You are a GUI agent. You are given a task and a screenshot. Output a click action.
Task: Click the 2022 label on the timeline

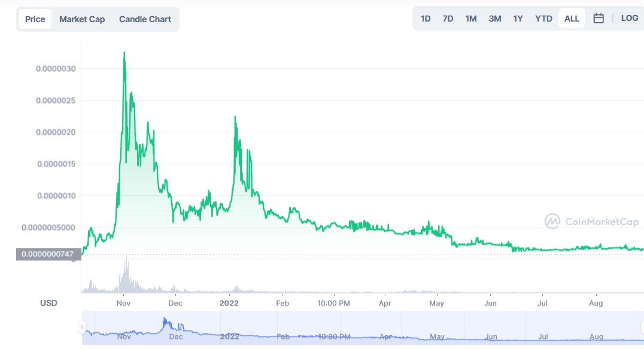point(230,304)
